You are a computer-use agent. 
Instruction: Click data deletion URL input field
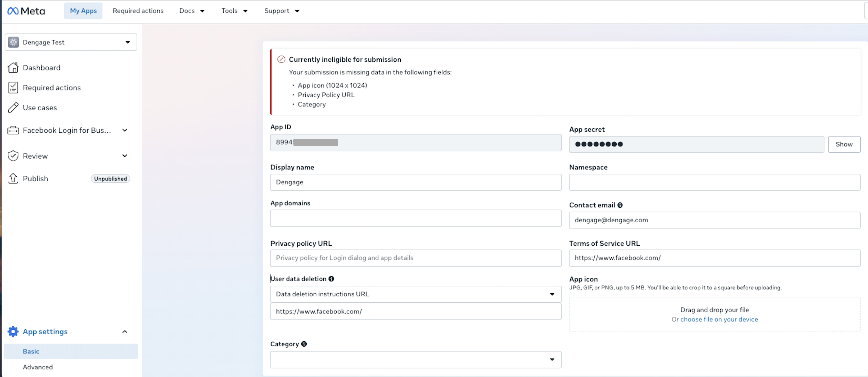coord(415,311)
